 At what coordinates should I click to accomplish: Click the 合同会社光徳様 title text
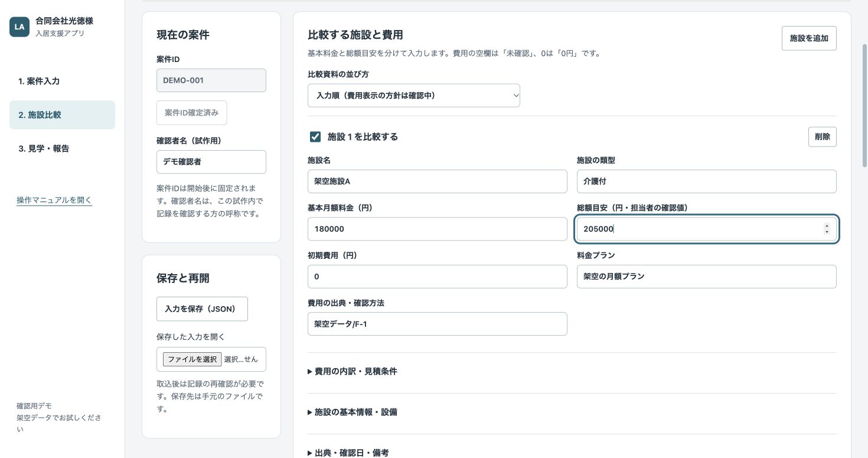(x=64, y=21)
